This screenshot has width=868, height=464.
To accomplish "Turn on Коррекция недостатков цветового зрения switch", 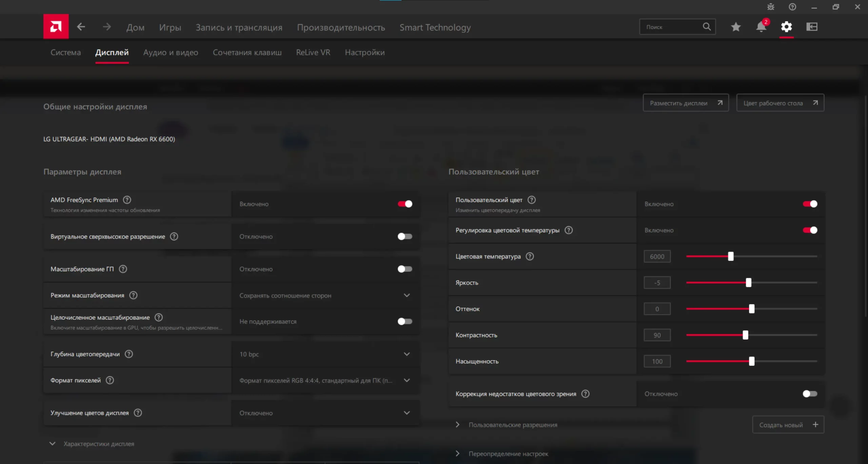I will [810, 394].
